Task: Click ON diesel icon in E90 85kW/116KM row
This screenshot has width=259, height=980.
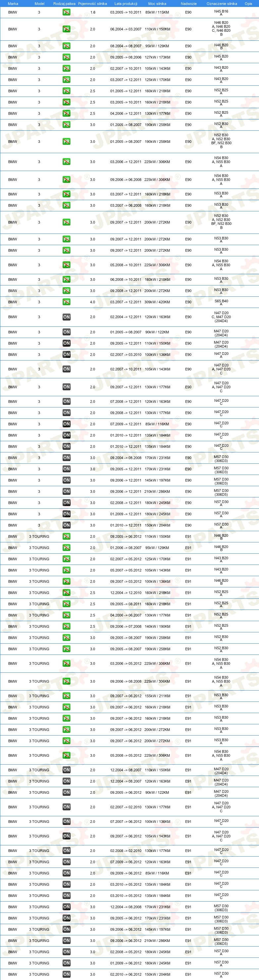Action: tap(66, 424)
